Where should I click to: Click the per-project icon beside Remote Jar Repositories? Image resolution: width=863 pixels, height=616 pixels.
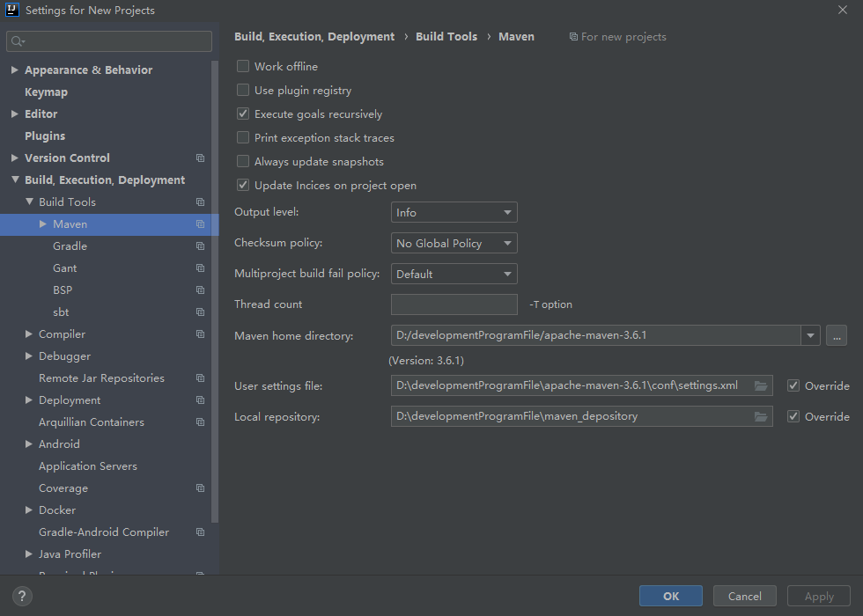201,378
